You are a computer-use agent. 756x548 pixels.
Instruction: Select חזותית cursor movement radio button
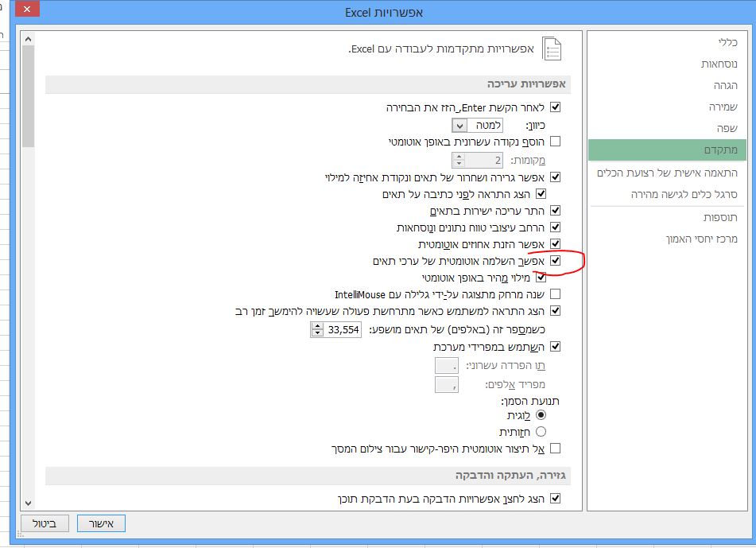pyautogui.click(x=541, y=432)
